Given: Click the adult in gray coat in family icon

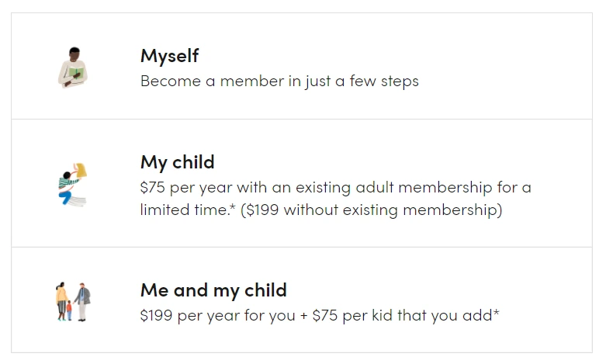Looking at the screenshot, I should tap(82, 302).
